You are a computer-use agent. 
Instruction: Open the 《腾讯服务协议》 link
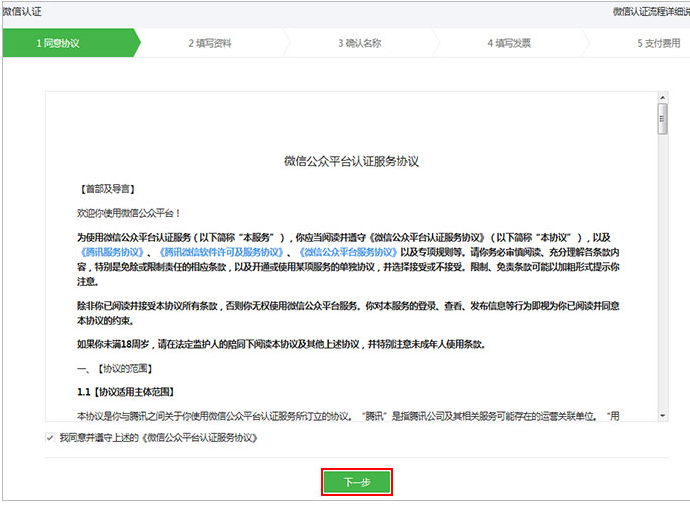tap(112, 252)
